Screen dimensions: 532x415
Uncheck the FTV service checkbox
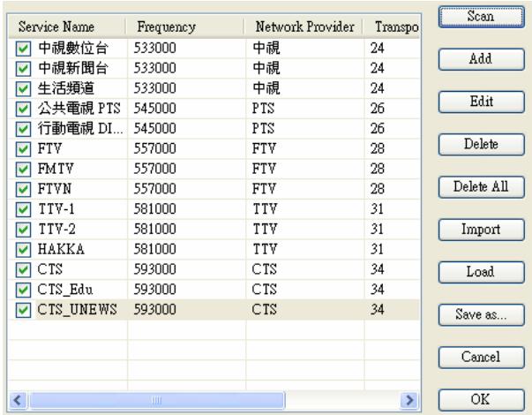pos(23,148)
